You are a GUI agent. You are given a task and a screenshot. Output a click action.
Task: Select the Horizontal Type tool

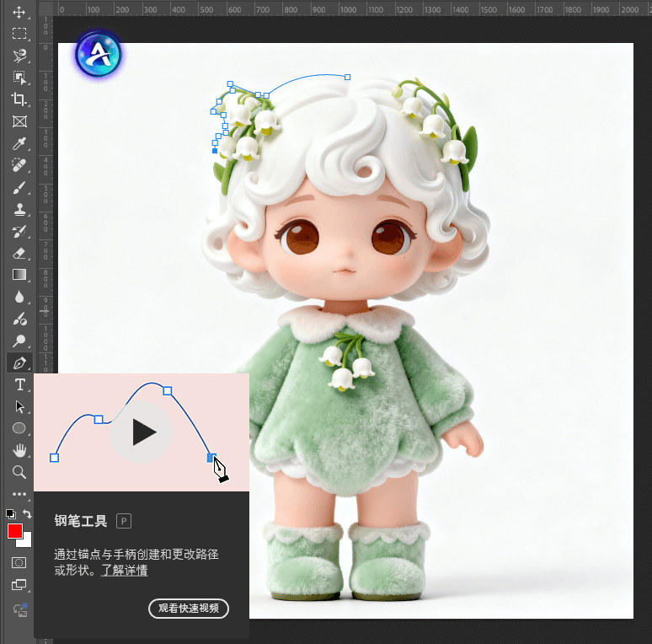tap(19, 384)
